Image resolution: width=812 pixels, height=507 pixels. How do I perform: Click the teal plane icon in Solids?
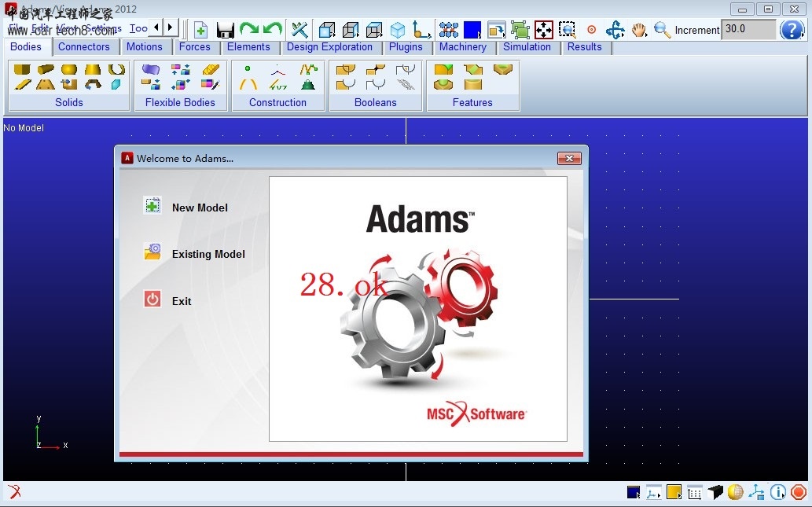pos(116,84)
